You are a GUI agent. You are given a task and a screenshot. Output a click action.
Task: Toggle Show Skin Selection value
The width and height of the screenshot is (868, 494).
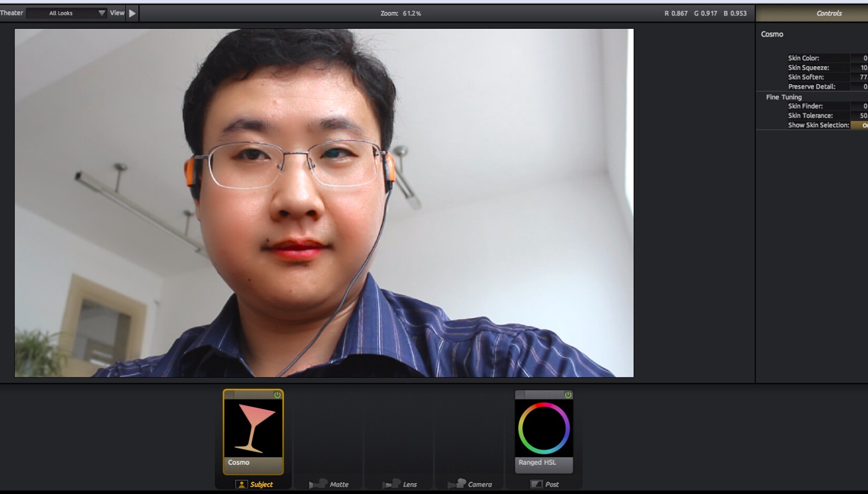pos(859,125)
